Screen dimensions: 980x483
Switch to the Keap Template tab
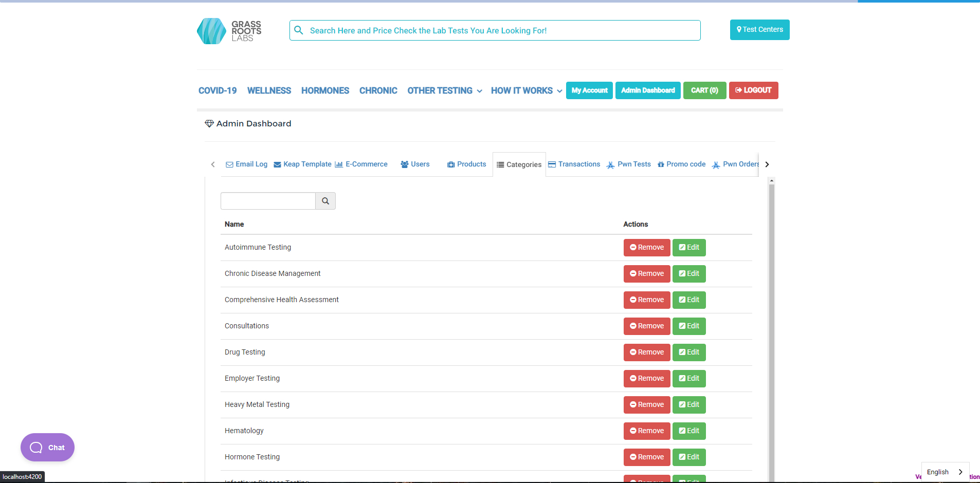click(303, 164)
